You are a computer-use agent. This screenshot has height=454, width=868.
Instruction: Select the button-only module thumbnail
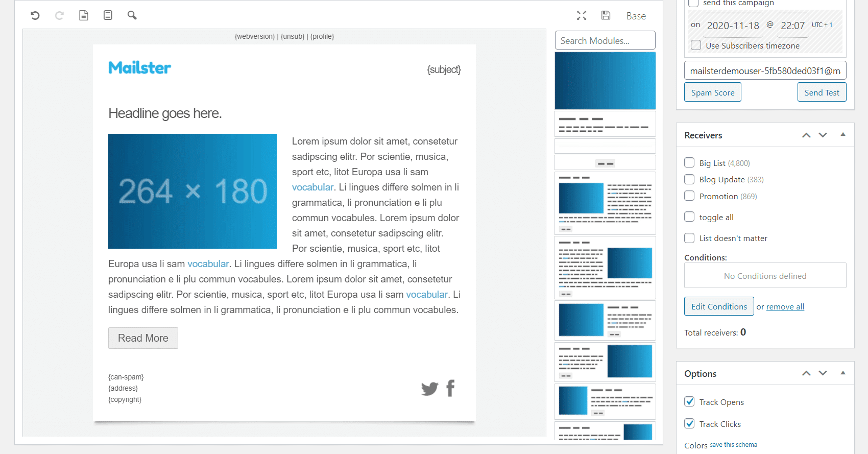pos(605,163)
